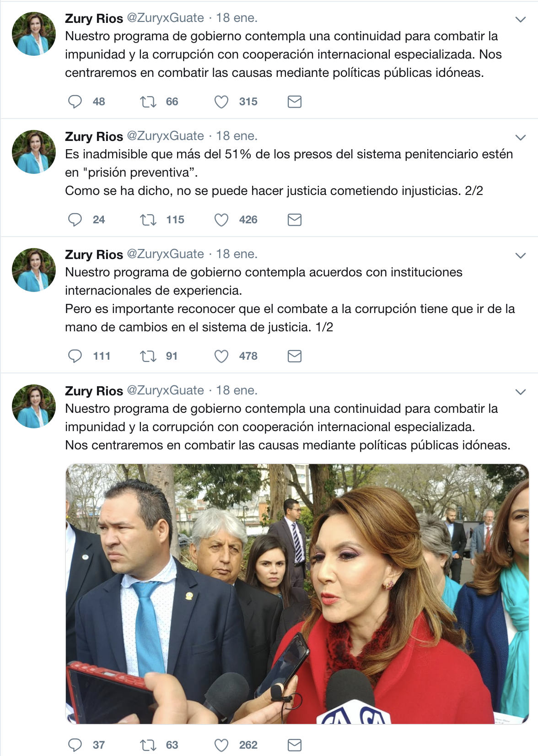The image size is (538, 756).
Task: Open the chevron menu on the 1/2 tweet
Action: [x=521, y=255]
